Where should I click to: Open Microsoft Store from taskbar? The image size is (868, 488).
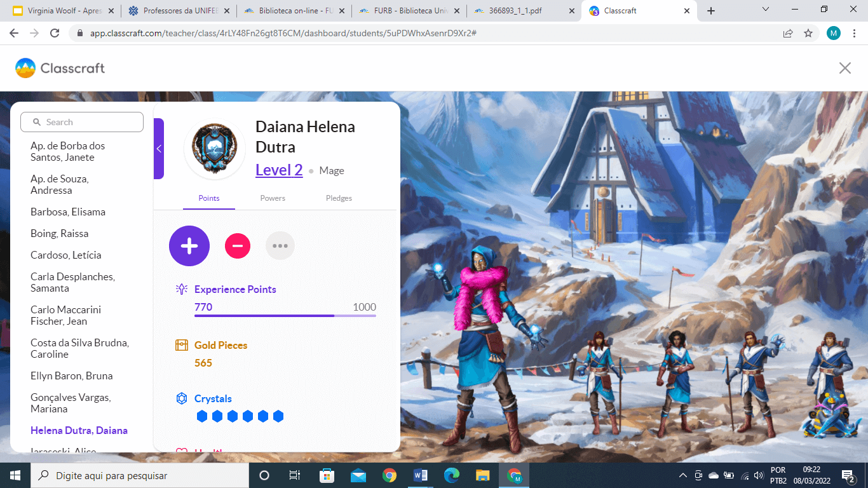click(x=327, y=475)
